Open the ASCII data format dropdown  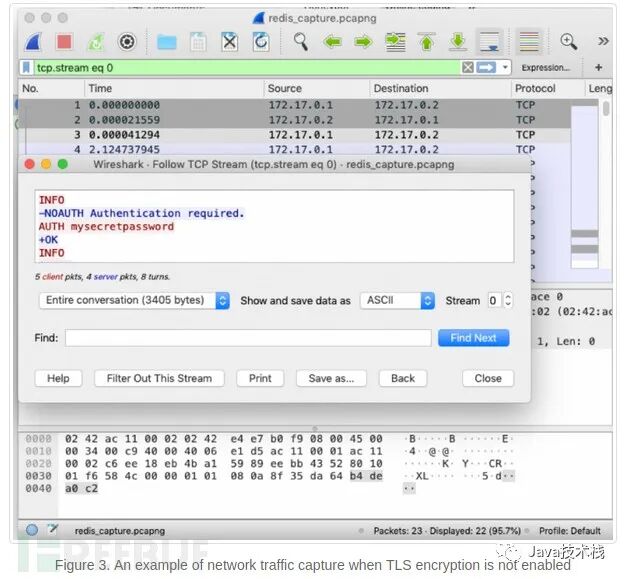[397, 300]
